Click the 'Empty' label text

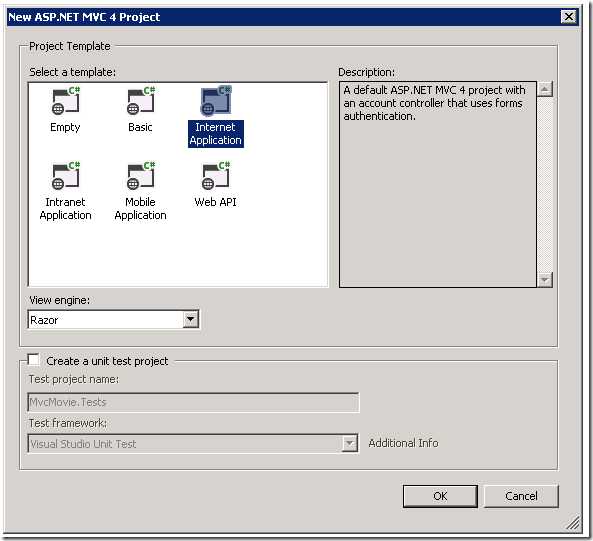tap(65, 127)
